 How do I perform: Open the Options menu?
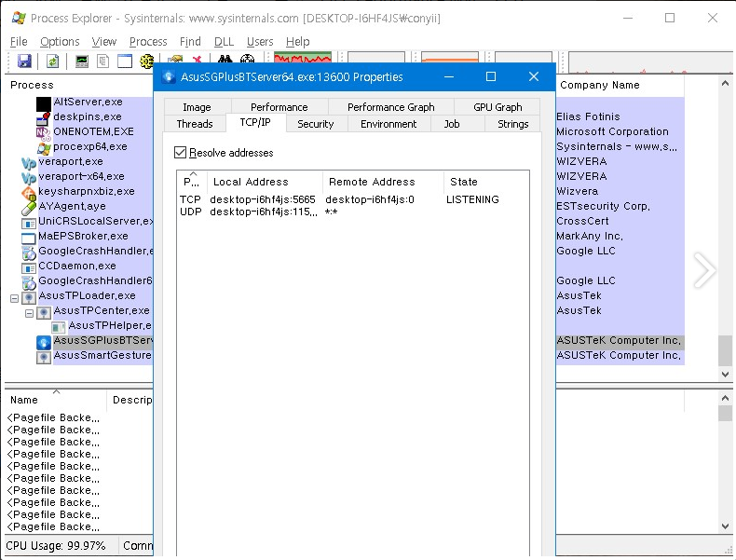pos(60,41)
